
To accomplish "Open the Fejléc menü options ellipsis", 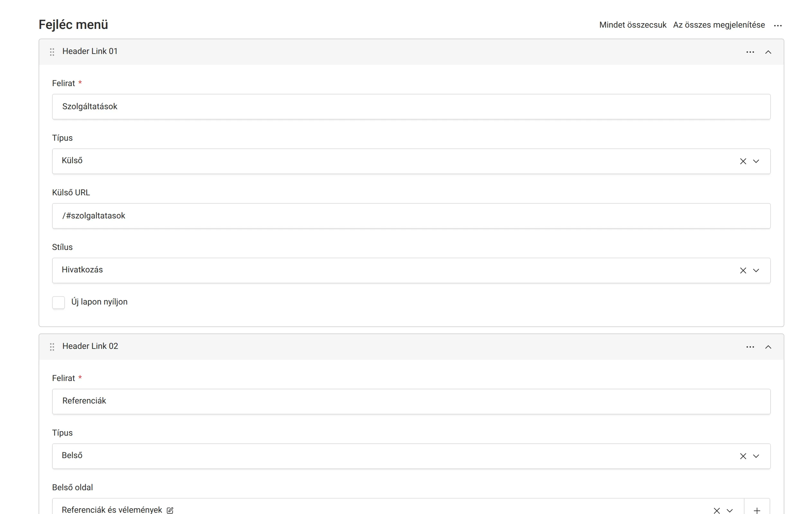I will [778, 26].
